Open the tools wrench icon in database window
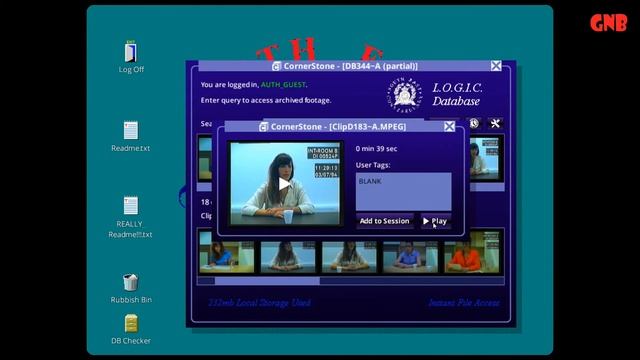 [495, 123]
